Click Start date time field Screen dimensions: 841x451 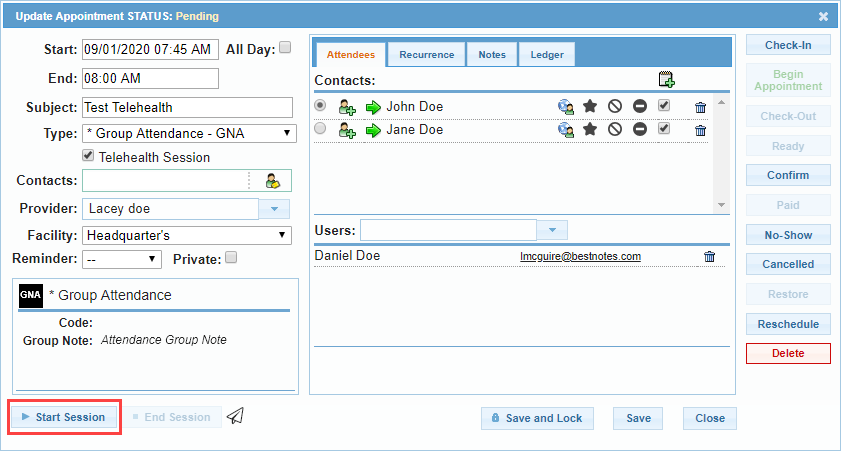[150, 49]
